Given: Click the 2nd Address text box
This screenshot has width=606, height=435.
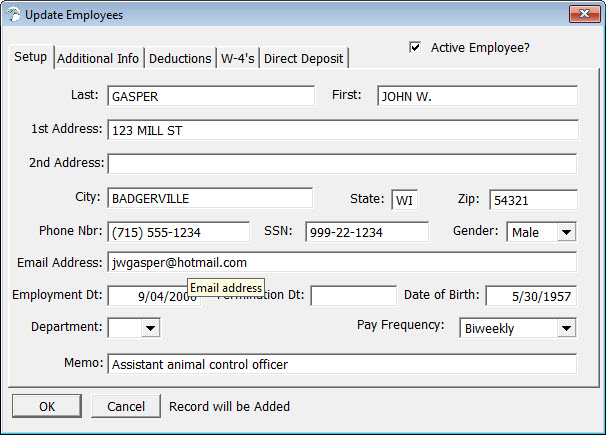Looking at the screenshot, I should 342,163.
